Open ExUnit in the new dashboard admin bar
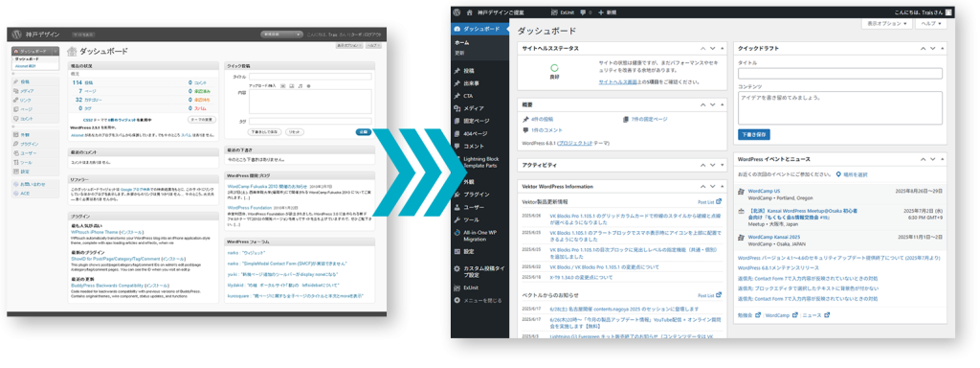 (563, 11)
